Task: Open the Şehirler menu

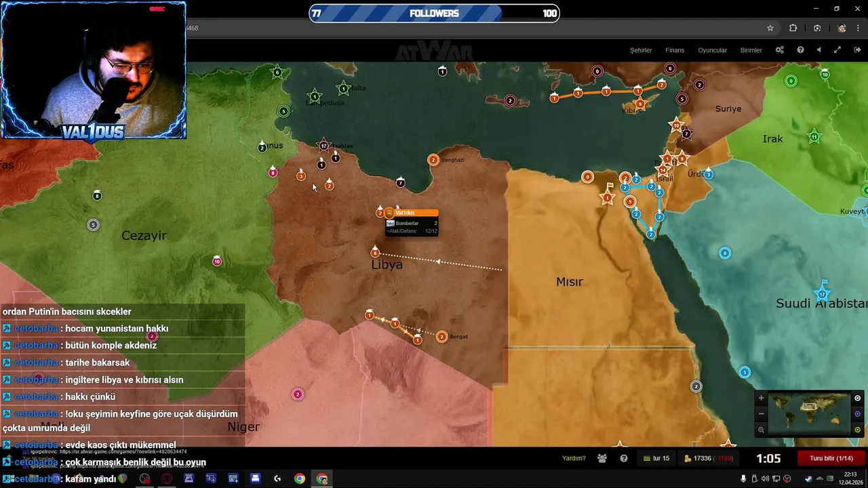Action: pos(641,50)
